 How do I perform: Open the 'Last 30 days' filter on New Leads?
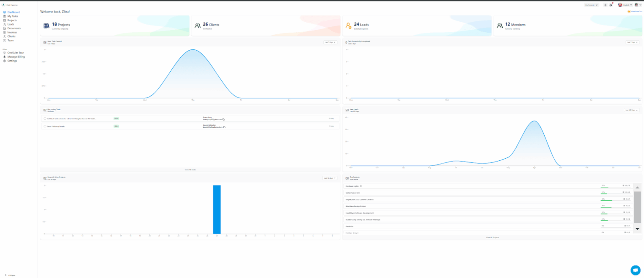click(631, 110)
